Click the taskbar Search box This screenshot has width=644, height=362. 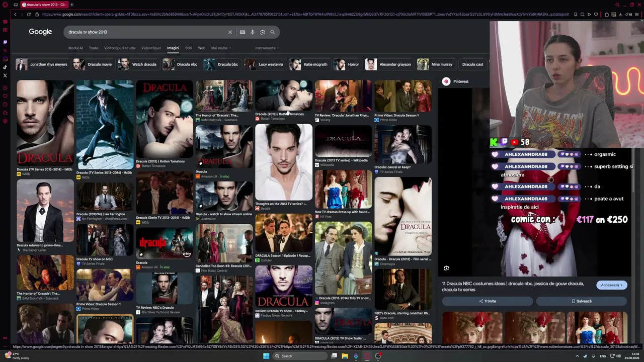(x=299, y=356)
